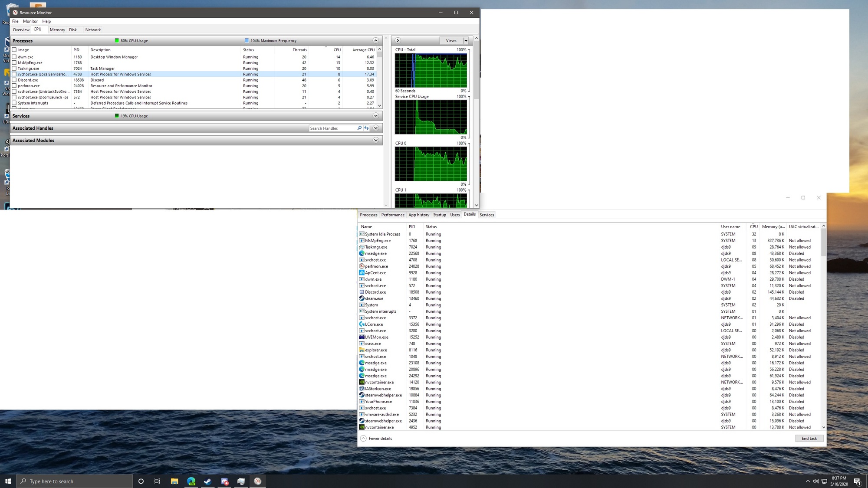Check svchost.exe LocalServiceNo checkbox

click(x=14, y=74)
